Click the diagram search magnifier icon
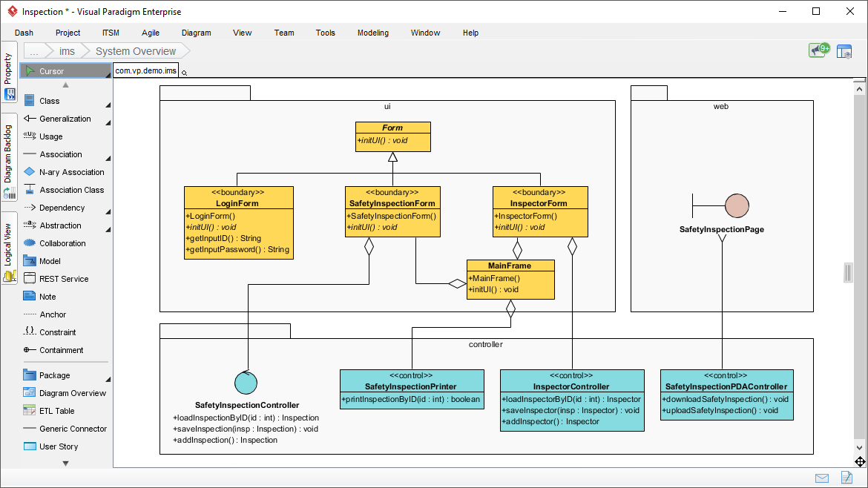Image resolution: width=868 pixels, height=488 pixels. (184, 73)
